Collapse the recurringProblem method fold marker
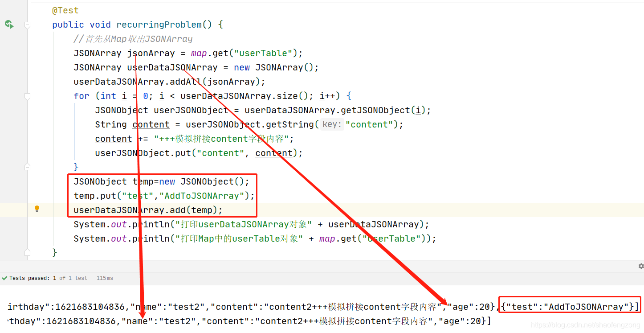This screenshot has width=644, height=333. [27, 25]
